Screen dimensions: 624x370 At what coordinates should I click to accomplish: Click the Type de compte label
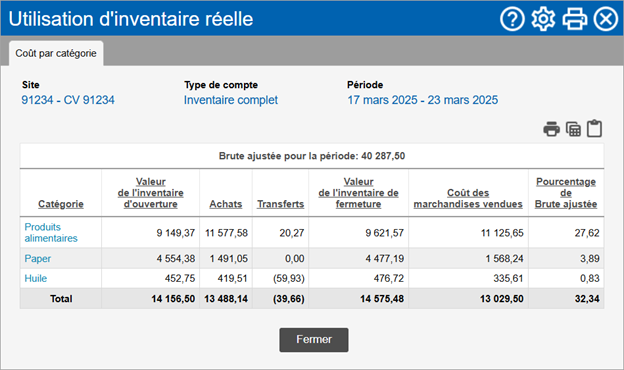tap(221, 85)
